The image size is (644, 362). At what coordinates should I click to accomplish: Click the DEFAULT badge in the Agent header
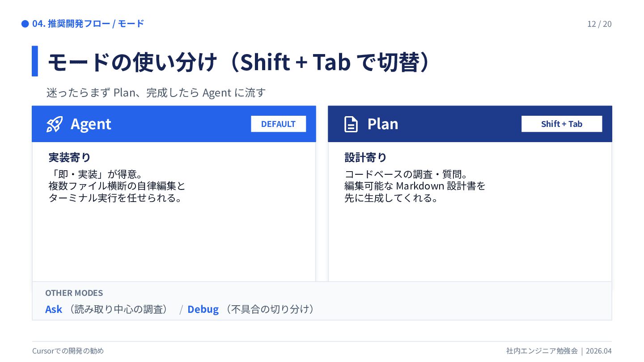coord(278,124)
